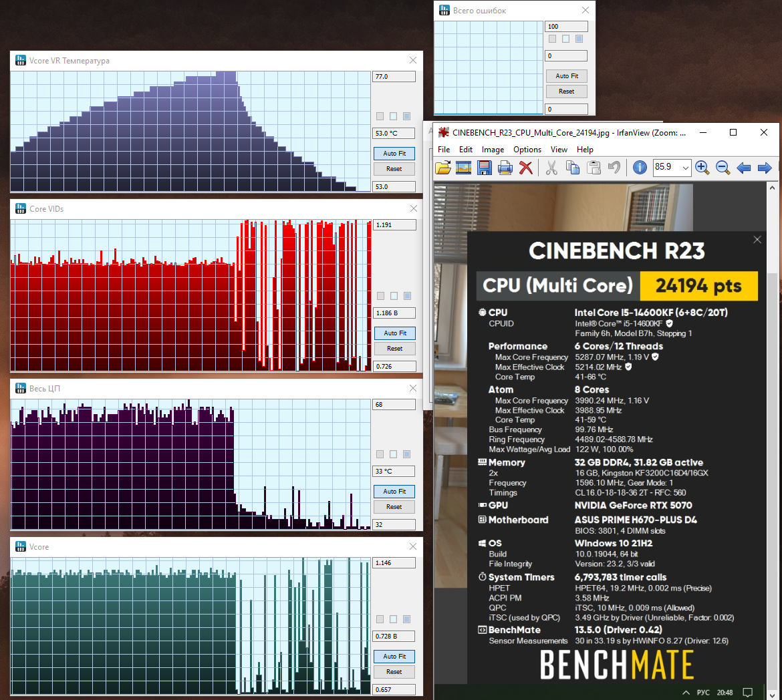Open a file with IrfanView's folder icon
This screenshot has height=700, width=782.
point(443,168)
